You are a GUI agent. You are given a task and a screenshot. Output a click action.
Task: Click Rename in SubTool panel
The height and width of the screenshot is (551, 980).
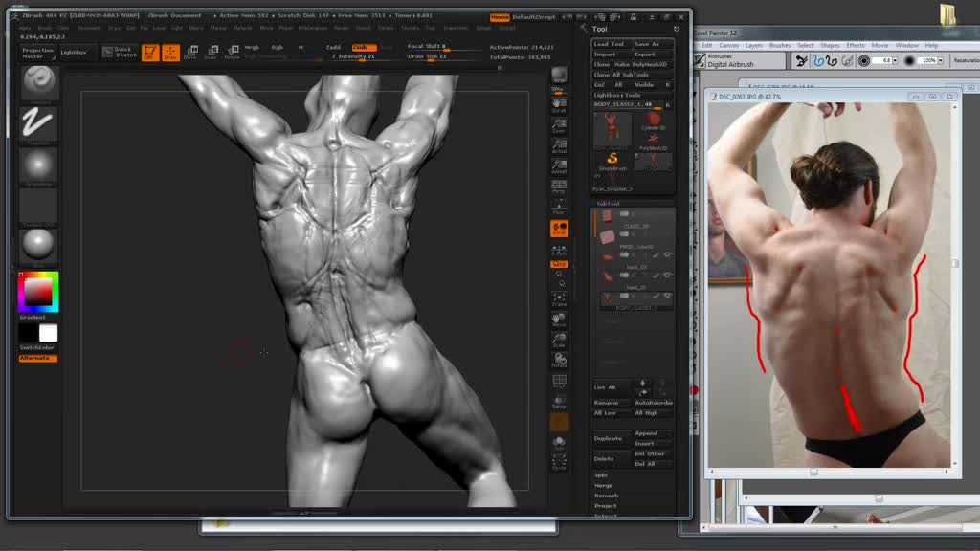coord(612,403)
